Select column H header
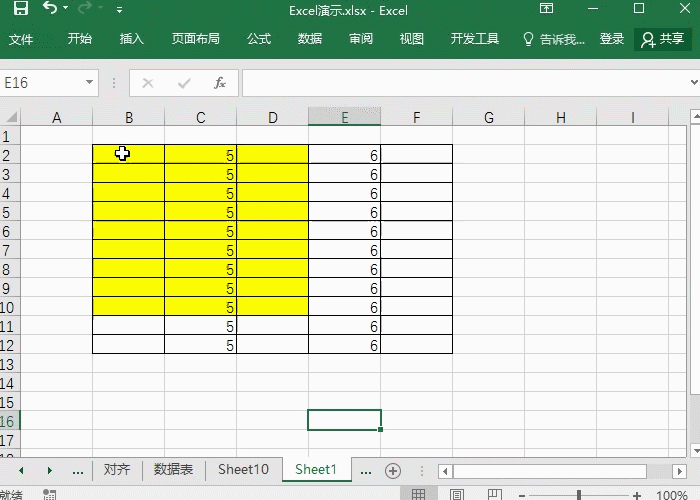The height and width of the screenshot is (500, 700). point(561,117)
